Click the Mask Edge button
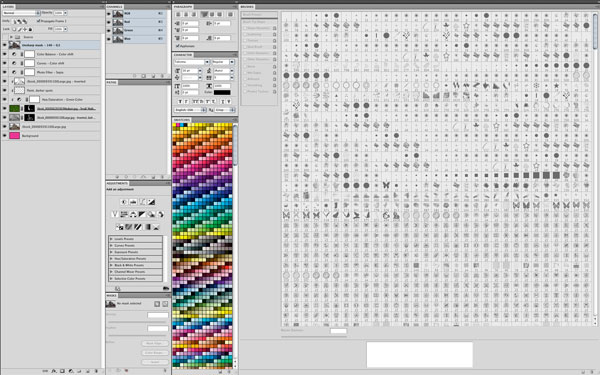600x375 pixels. click(155, 343)
